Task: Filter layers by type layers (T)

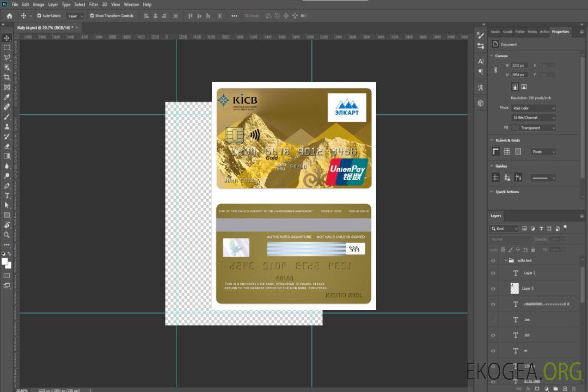Action: click(x=541, y=229)
